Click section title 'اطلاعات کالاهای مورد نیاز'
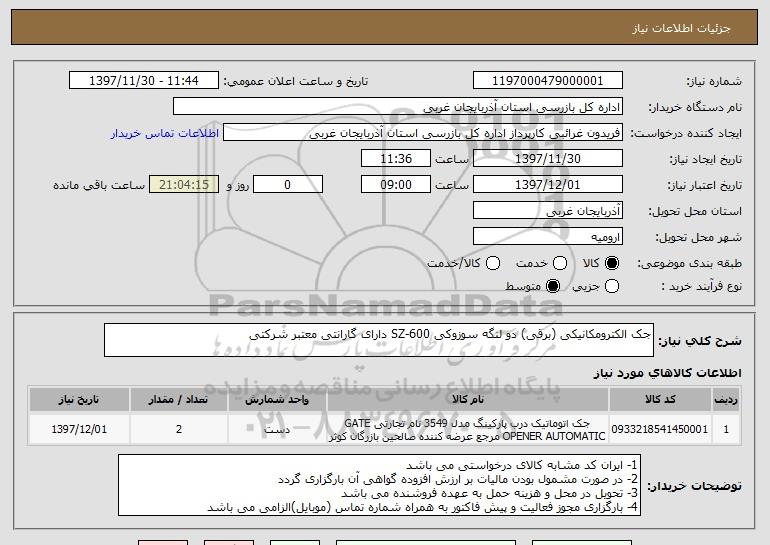 (x=668, y=373)
